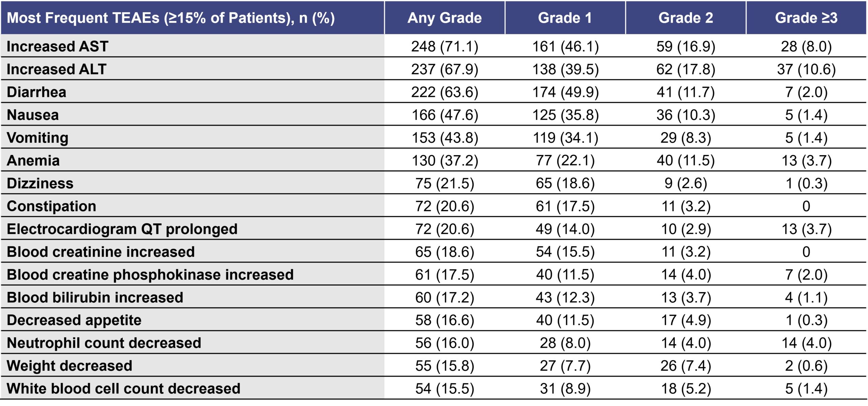Click the 'Grade 2' column header

(x=686, y=18)
